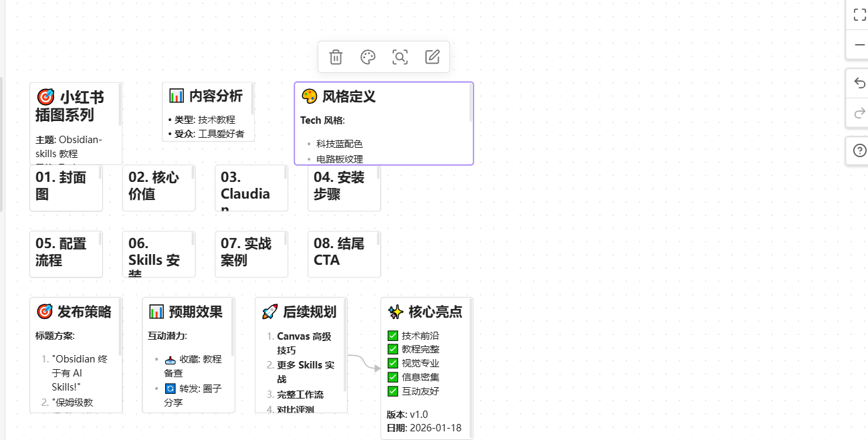Click the 受众: 工具爱好者 line

[209, 134]
